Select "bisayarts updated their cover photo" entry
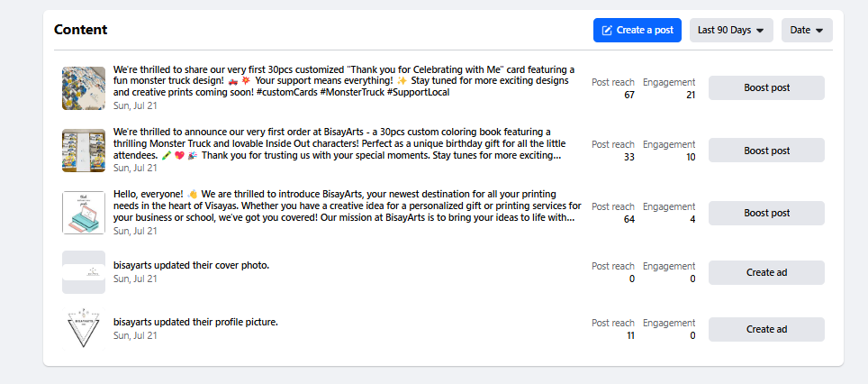 (x=191, y=265)
